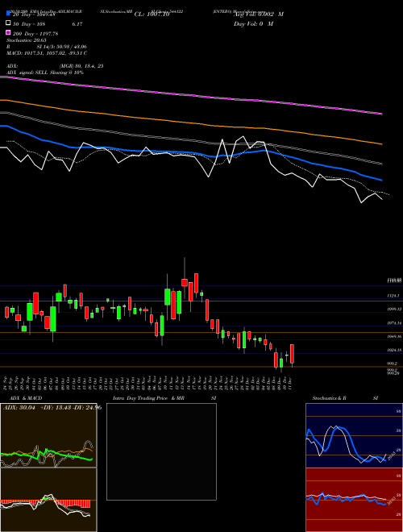Click the '(MGR) 30, 13.4, 25' ADX values
403x532 pixels.
coord(81,66)
